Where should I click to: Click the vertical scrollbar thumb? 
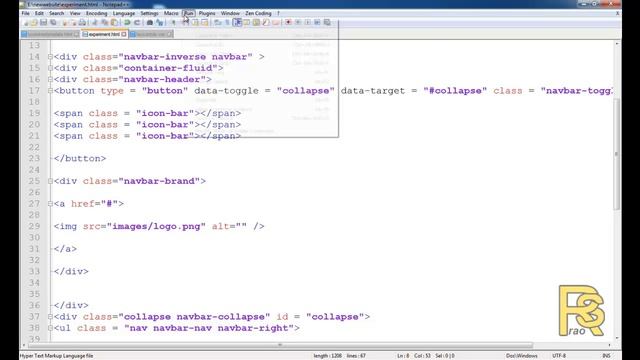617,154
